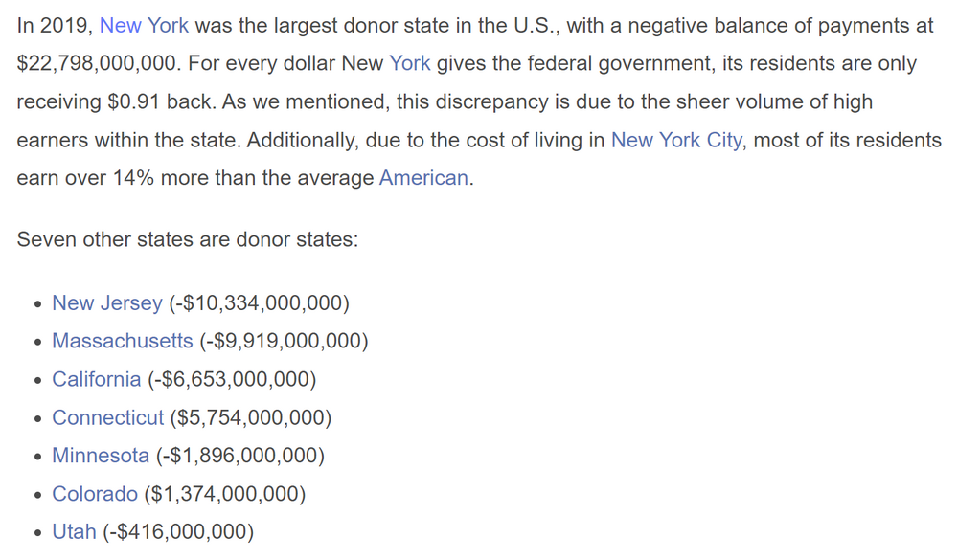Open the New Jersey state link
This screenshot has width=958, height=560.
[107, 303]
